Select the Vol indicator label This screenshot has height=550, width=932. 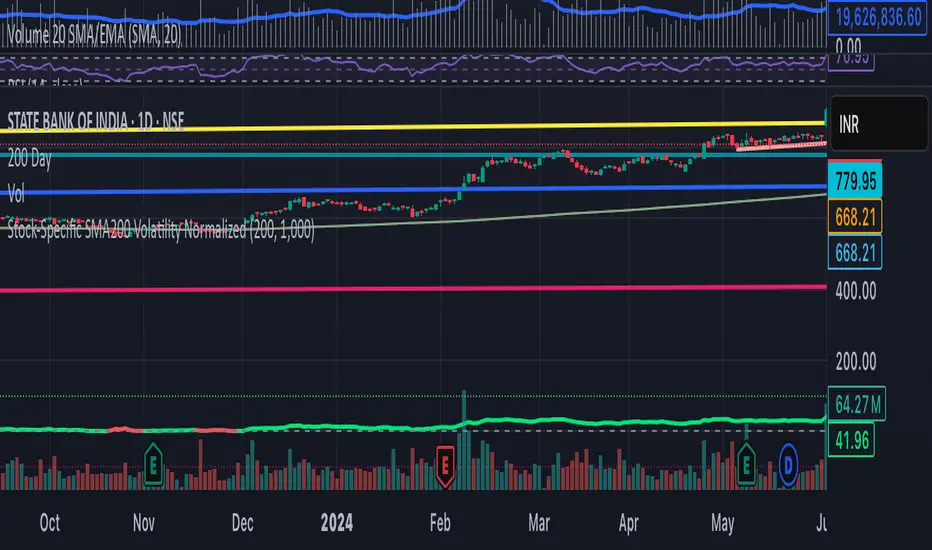16,193
